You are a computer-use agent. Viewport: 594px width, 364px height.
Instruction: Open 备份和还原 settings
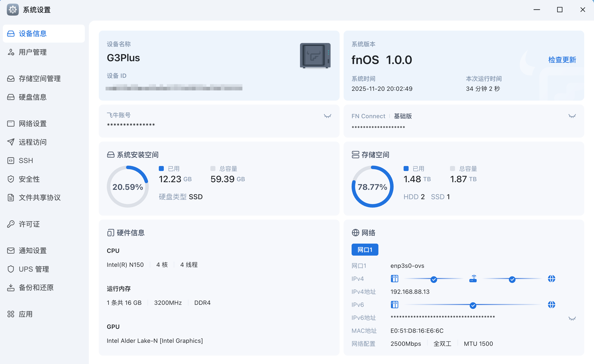[36, 288]
